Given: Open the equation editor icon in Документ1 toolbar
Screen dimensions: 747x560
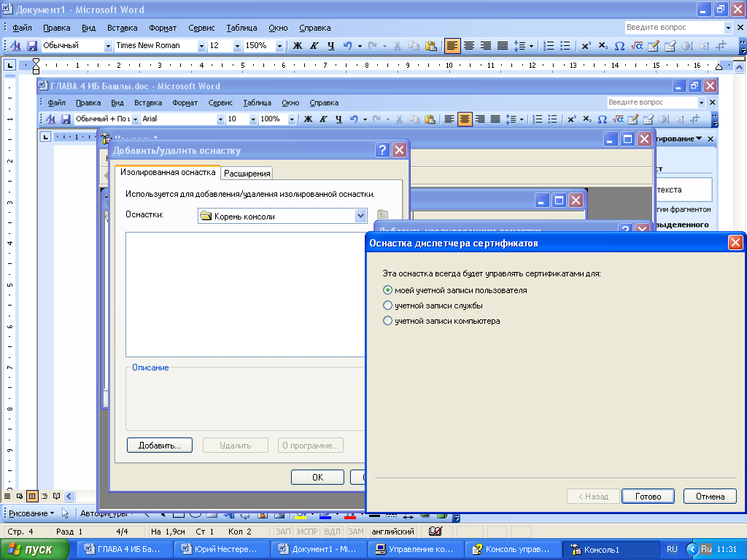Looking at the screenshot, I should point(636,46).
